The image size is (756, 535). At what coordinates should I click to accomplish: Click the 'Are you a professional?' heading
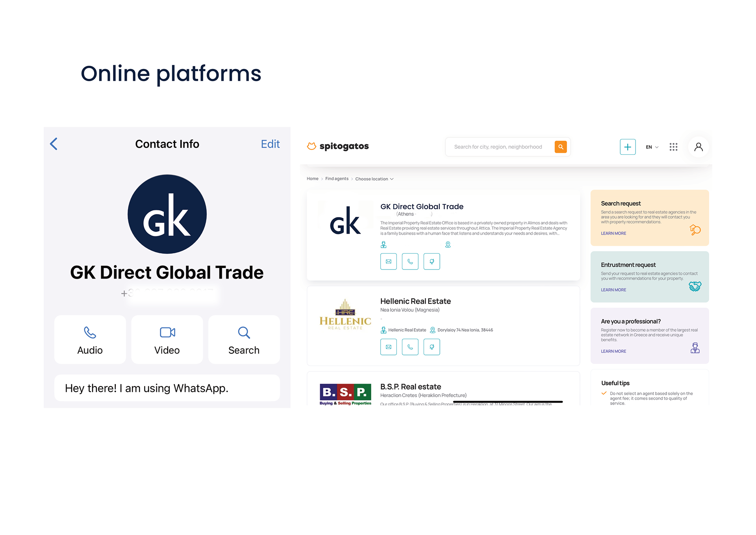(x=631, y=321)
